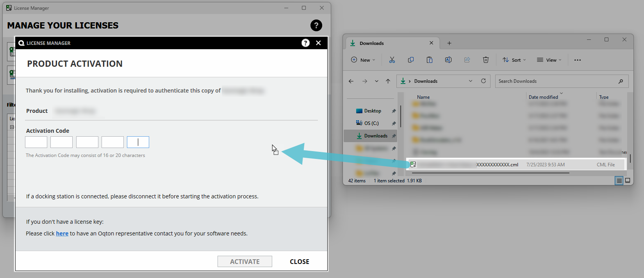Open the View options dropdown
Screen dimensions: 644x278
coord(549,60)
